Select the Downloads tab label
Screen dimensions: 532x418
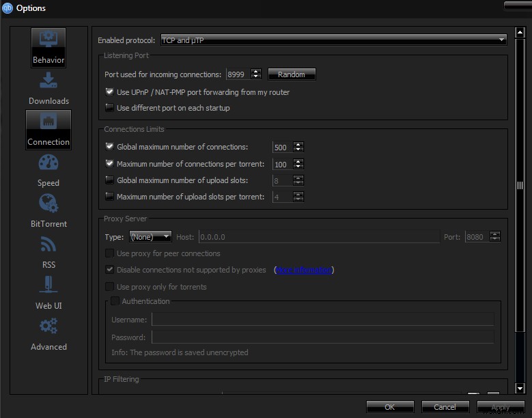[49, 101]
